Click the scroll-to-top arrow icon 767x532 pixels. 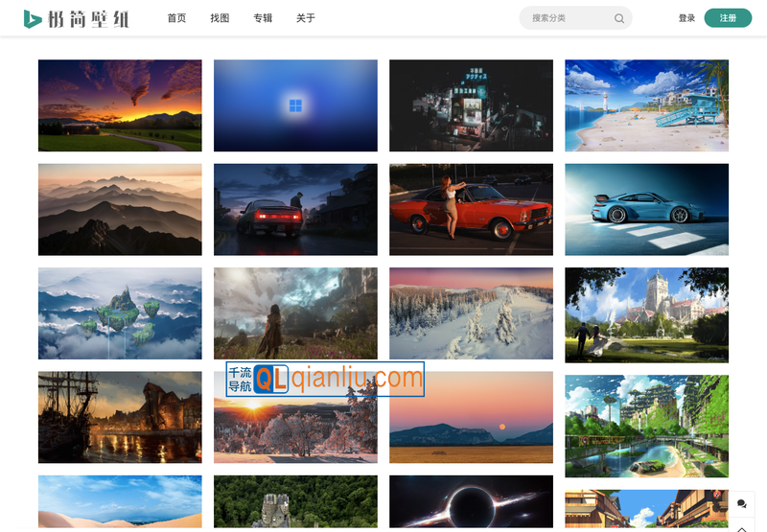741,526
